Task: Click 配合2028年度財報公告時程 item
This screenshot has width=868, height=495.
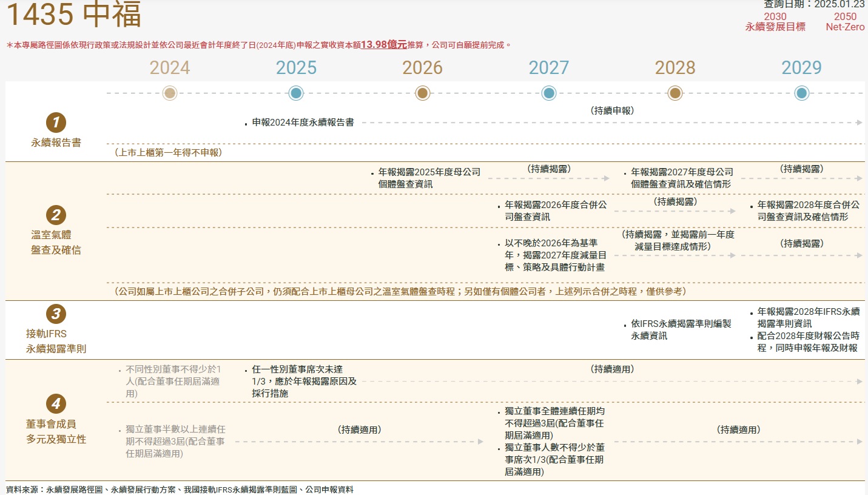Action: click(x=808, y=342)
